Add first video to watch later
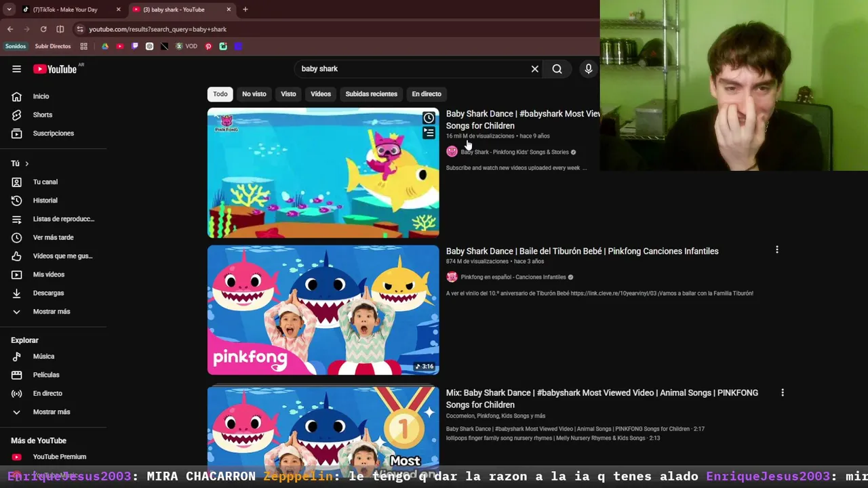This screenshot has width=868, height=488. coord(429,118)
